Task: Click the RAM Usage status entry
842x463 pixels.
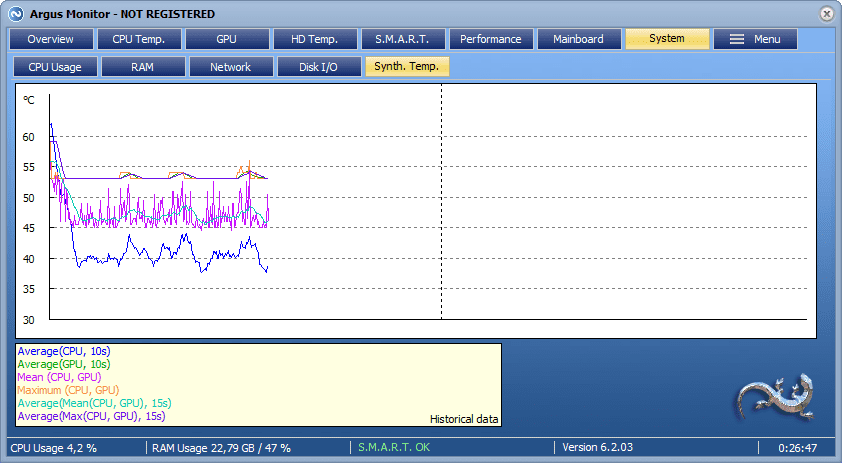Action: pyautogui.click(x=221, y=447)
